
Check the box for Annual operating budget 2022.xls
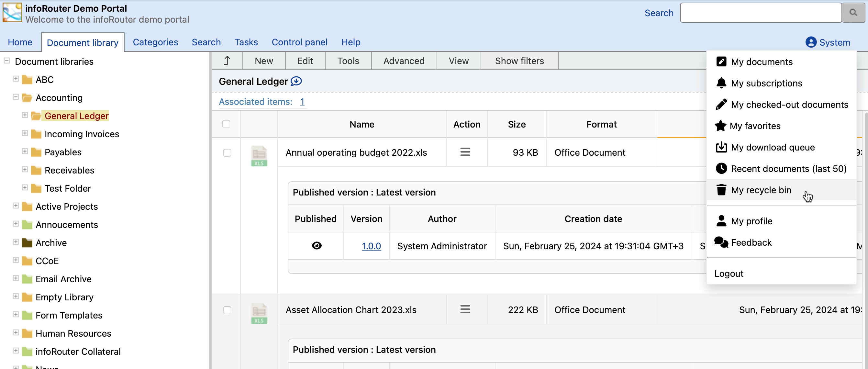[x=227, y=153]
